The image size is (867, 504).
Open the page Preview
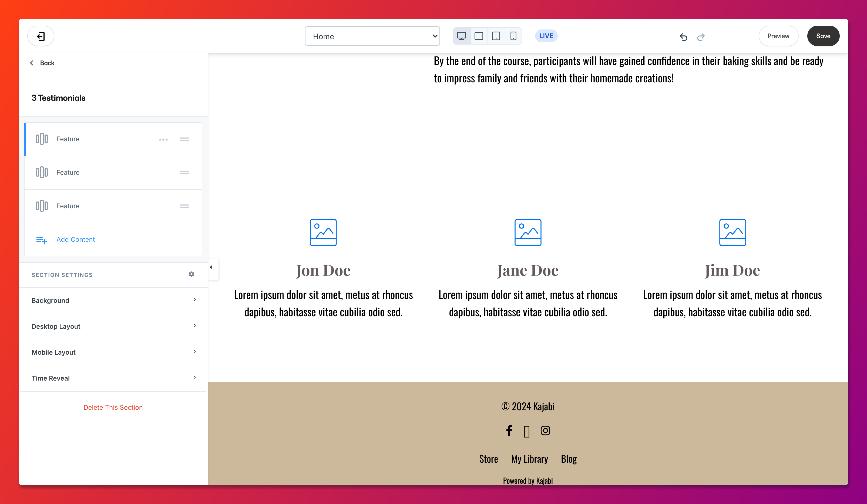778,36
